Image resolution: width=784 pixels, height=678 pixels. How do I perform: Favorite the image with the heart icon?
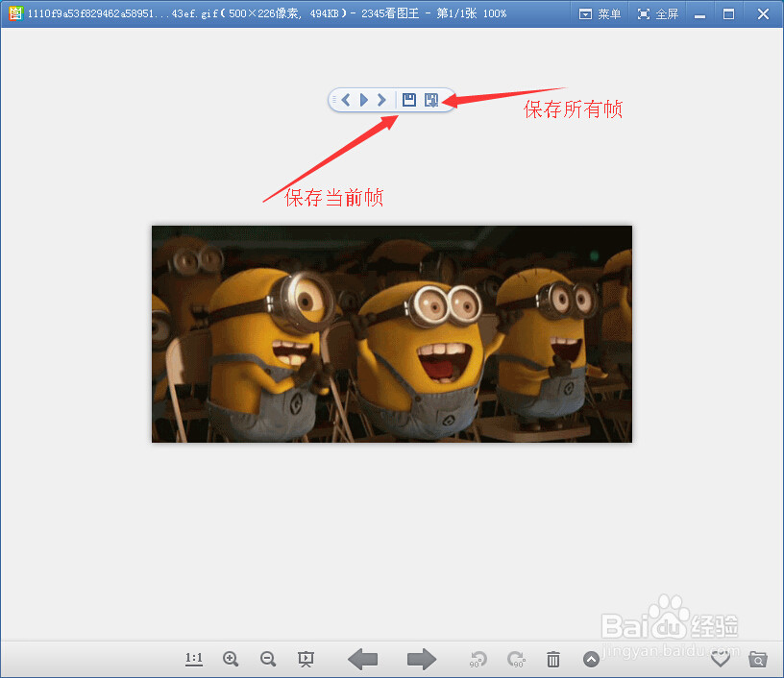coord(721,659)
